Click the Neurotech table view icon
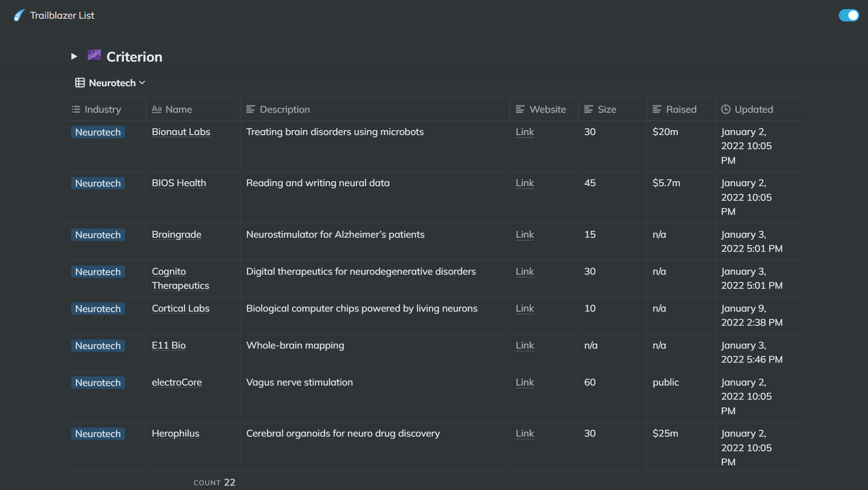This screenshot has height=490, width=868. [80, 83]
